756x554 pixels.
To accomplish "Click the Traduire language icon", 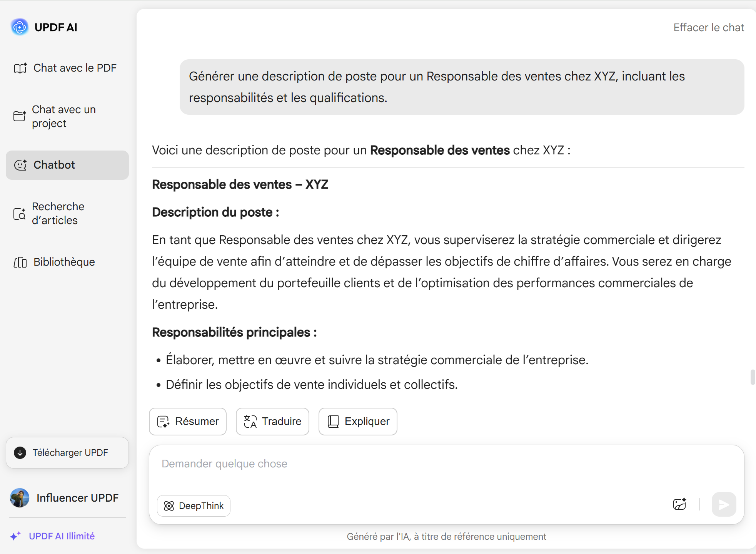I will coord(250,422).
